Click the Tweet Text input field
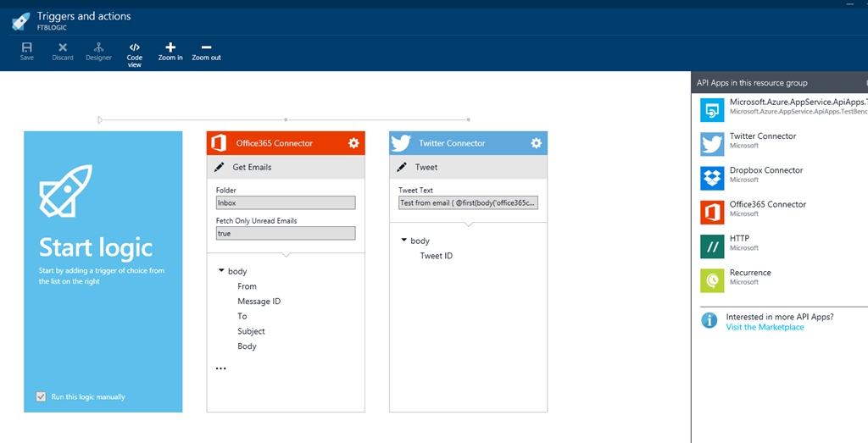 point(468,203)
